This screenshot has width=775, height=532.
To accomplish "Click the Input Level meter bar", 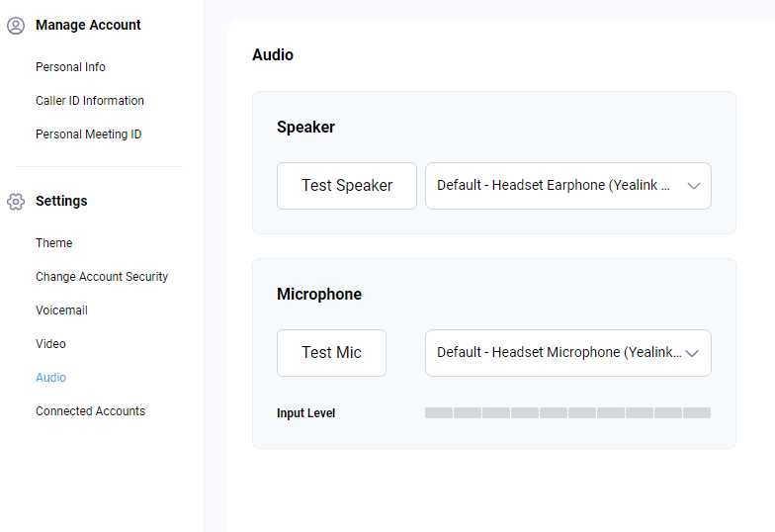I will click(567, 413).
